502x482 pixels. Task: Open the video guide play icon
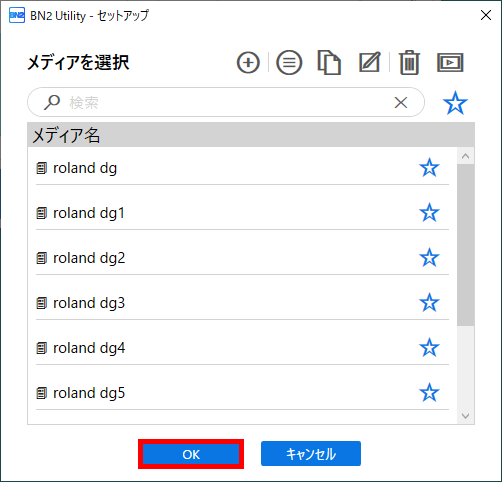[x=450, y=62]
